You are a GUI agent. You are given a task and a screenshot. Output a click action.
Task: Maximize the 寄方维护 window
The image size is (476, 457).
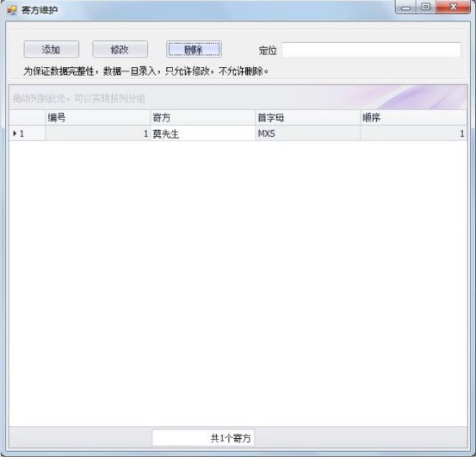pyautogui.click(x=426, y=7)
